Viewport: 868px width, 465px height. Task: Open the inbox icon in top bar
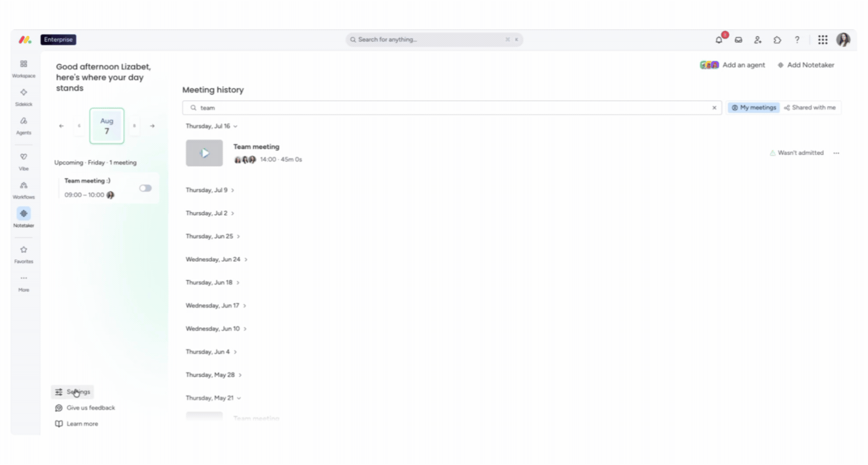738,40
